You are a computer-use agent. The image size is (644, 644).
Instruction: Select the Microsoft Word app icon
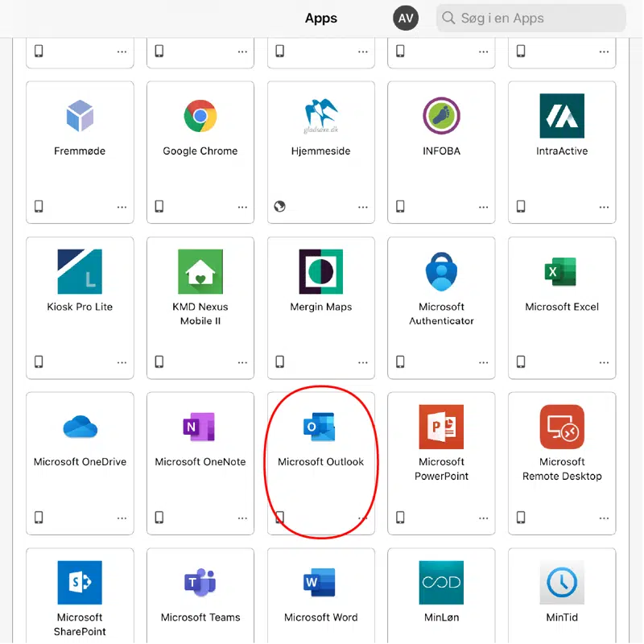click(320, 581)
